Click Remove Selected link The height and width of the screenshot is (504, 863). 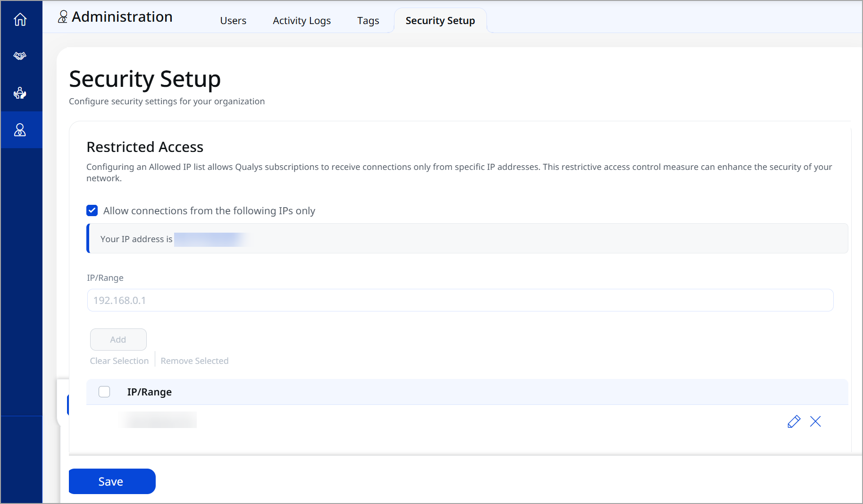(x=194, y=361)
